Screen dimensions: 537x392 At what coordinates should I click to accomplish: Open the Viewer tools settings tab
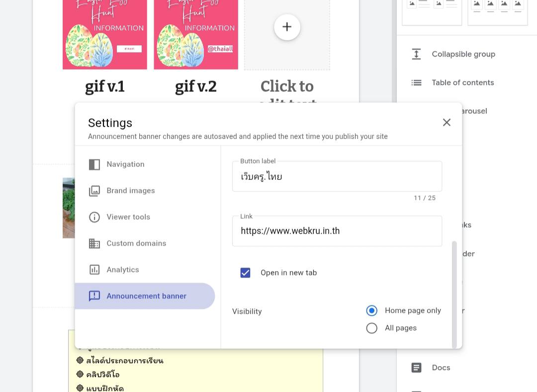tap(128, 217)
